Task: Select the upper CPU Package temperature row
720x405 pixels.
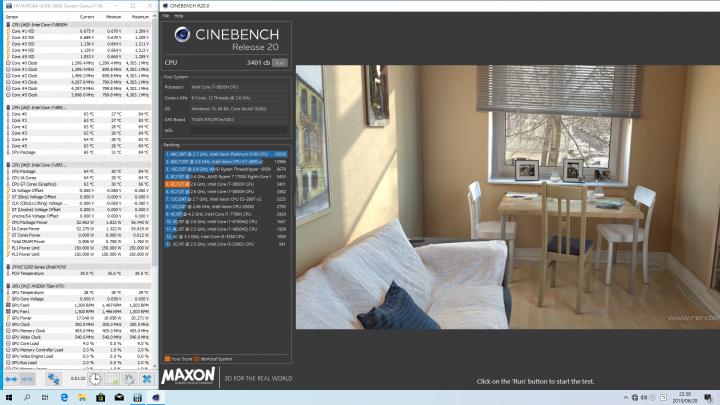Action: [78, 152]
